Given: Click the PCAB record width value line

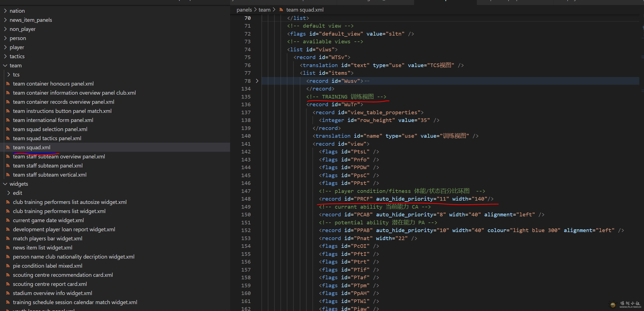Looking at the screenshot, I should [431, 214].
